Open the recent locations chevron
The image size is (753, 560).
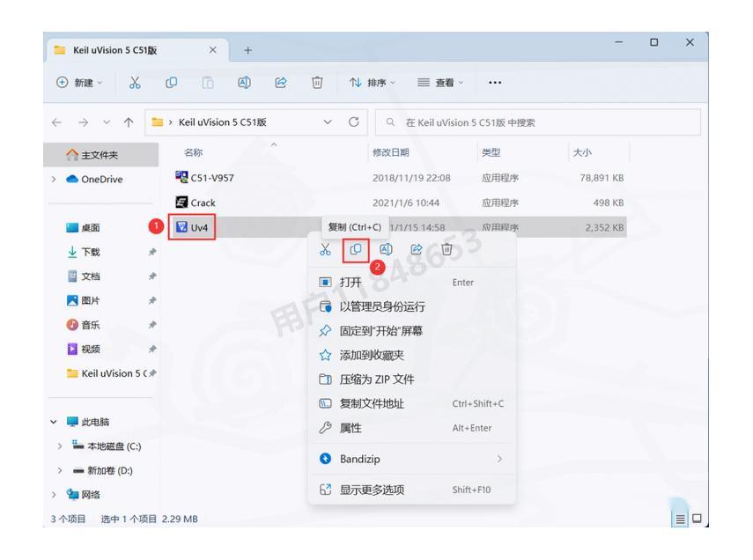pyautogui.click(x=107, y=122)
